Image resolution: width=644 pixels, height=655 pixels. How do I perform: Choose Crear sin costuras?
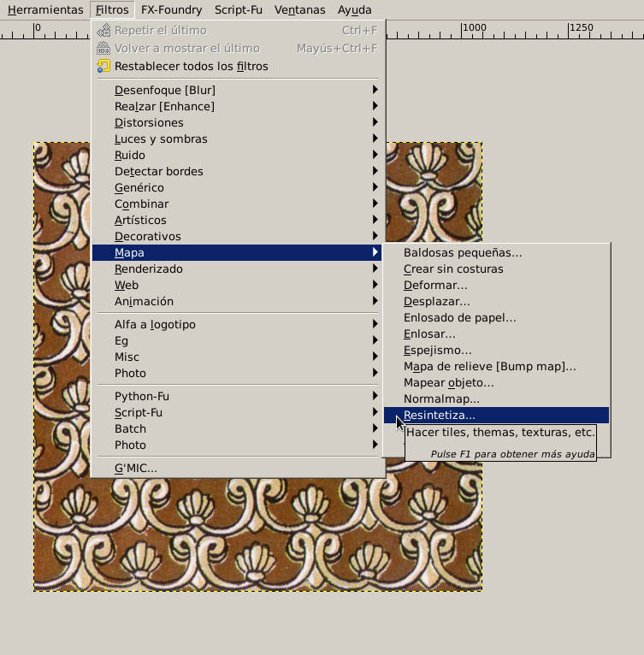pos(496,269)
